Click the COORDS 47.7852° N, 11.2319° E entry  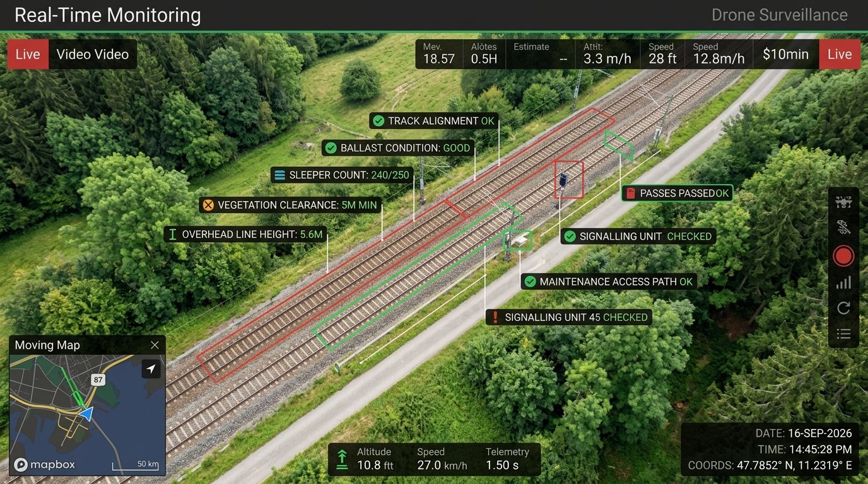coord(770,466)
